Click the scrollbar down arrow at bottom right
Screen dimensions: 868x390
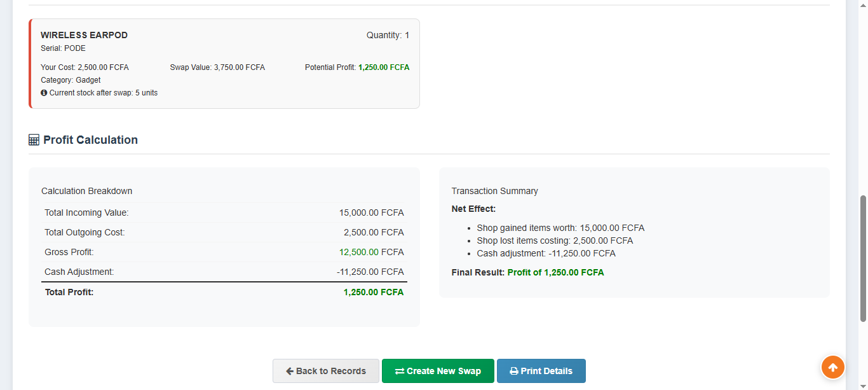pyautogui.click(x=863, y=385)
